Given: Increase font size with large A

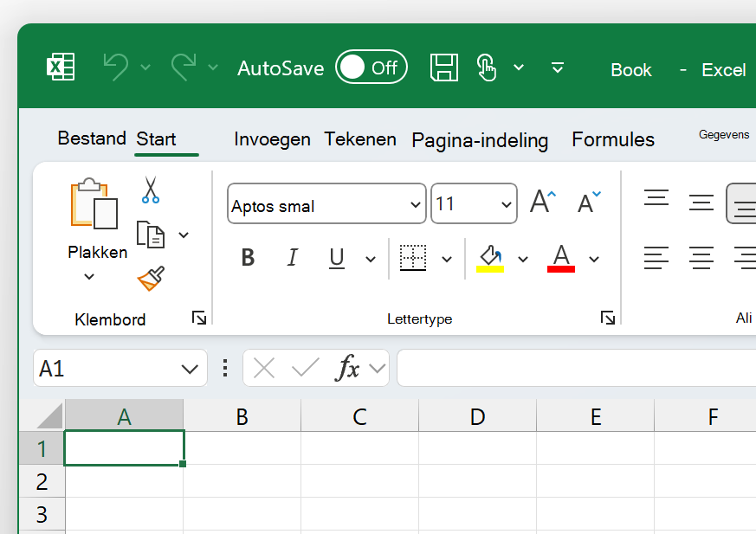Looking at the screenshot, I should tap(543, 202).
